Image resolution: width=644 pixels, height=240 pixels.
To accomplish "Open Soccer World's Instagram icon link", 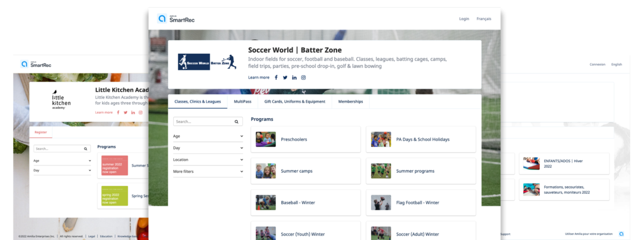I will point(303,77).
